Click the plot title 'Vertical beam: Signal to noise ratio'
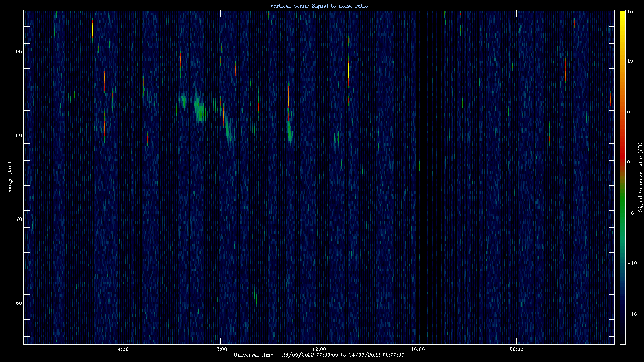 (319, 6)
